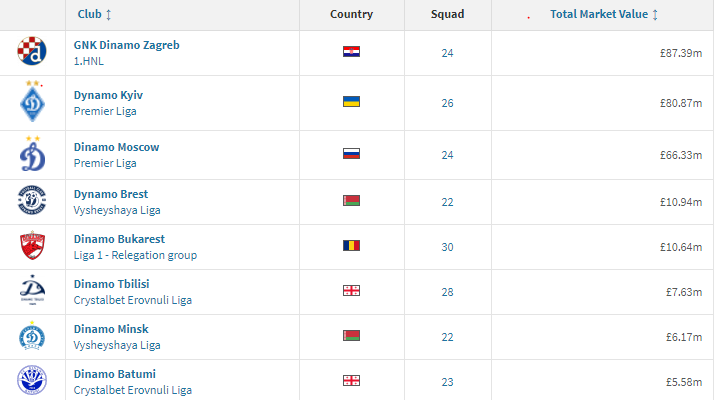Image resolution: width=714 pixels, height=400 pixels.
Task: Click the Romania flag icon
Action: pos(352,246)
